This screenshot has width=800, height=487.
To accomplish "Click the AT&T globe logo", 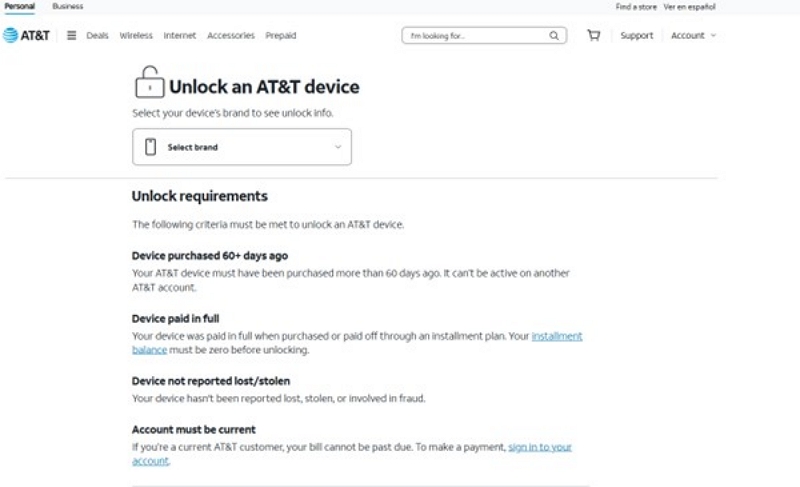I will [x=10, y=36].
